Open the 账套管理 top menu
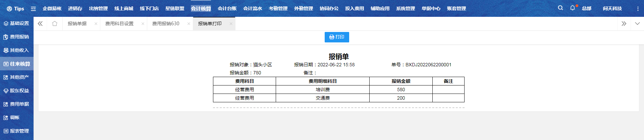 (x=457, y=9)
